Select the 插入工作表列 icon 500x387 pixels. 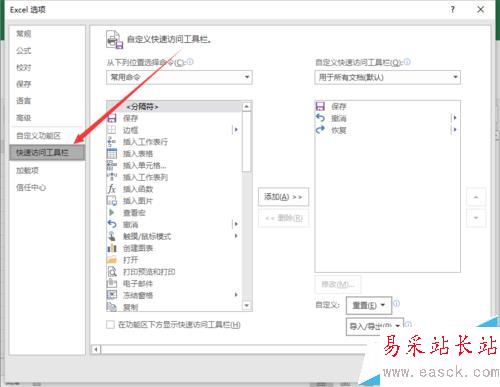(112, 177)
